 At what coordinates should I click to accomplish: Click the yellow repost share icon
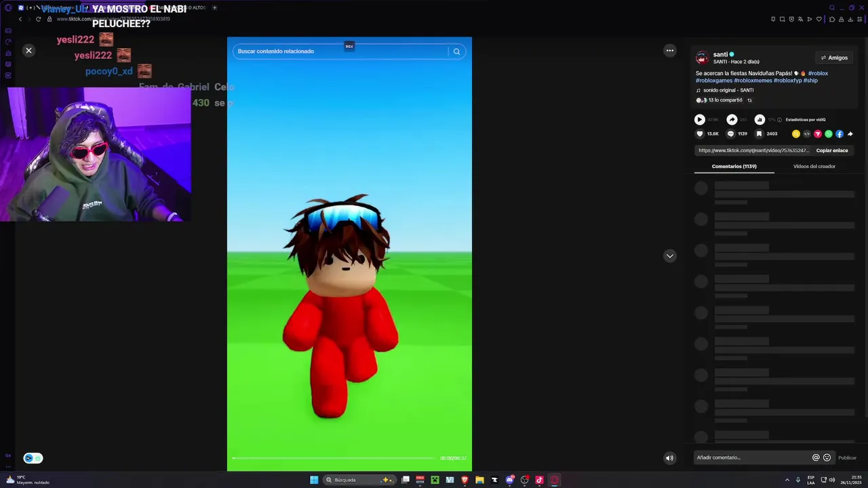tap(796, 134)
